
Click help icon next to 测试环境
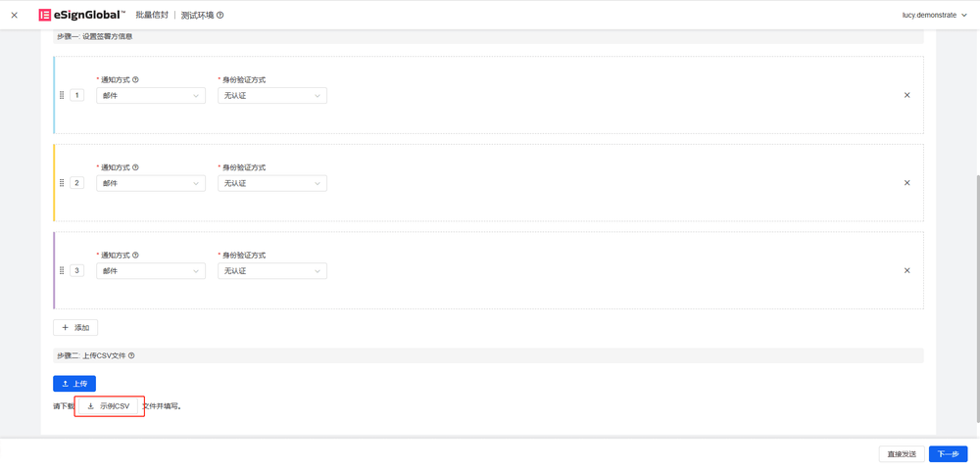[x=220, y=16]
